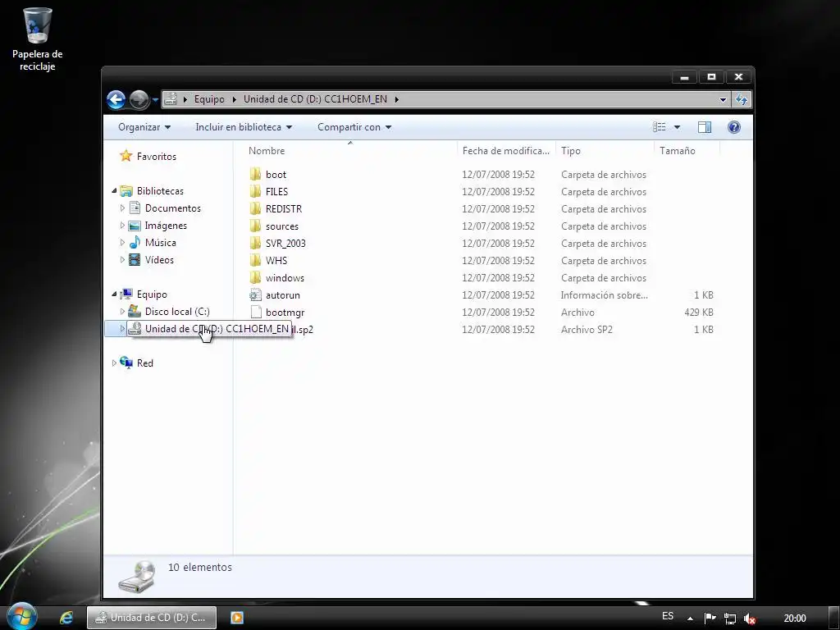Open the view options dropdown arrow
The image size is (840, 630).
click(677, 127)
